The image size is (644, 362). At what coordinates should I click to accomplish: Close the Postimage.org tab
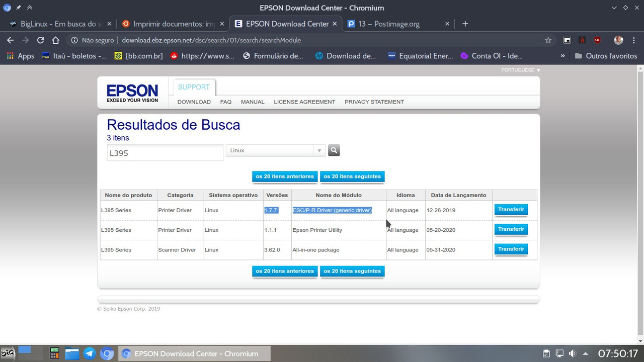coord(448,24)
